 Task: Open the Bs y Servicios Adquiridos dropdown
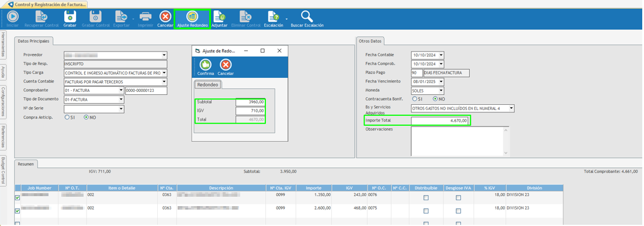[x=511, y=108]
